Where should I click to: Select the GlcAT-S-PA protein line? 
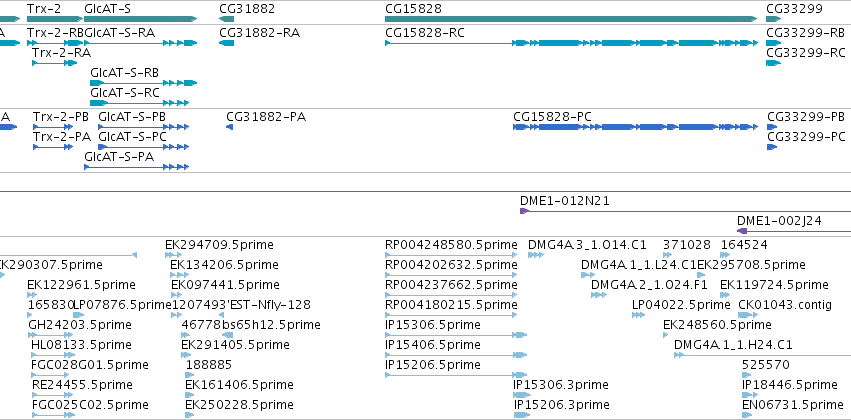(136, 167)
